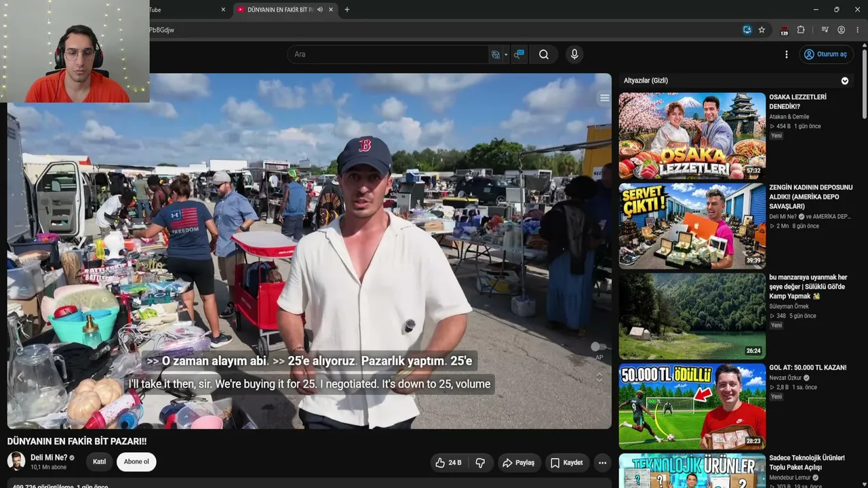
Task: Open the browser media controls icon
Action: pos(825,30)
